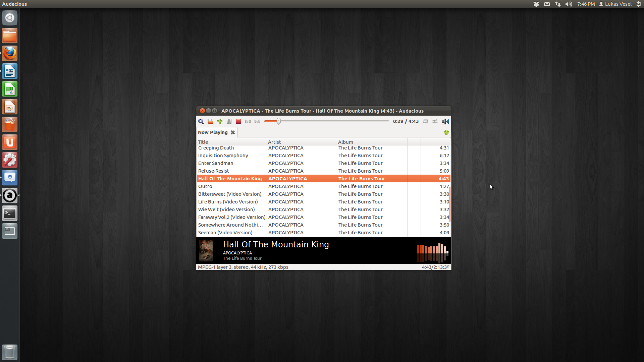Viewport: 644px width, 362px height.
Task: Close the Audacious window
Action: click(x=202, y=111)
